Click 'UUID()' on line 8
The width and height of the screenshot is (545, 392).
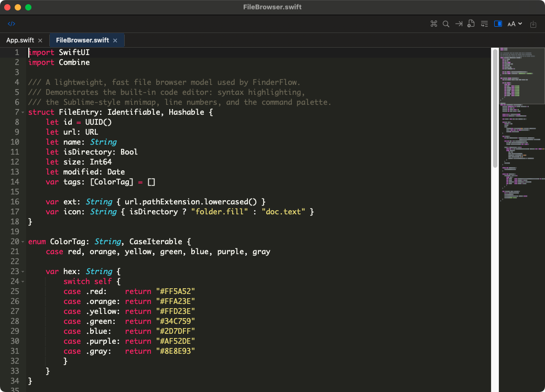(99, 122)
